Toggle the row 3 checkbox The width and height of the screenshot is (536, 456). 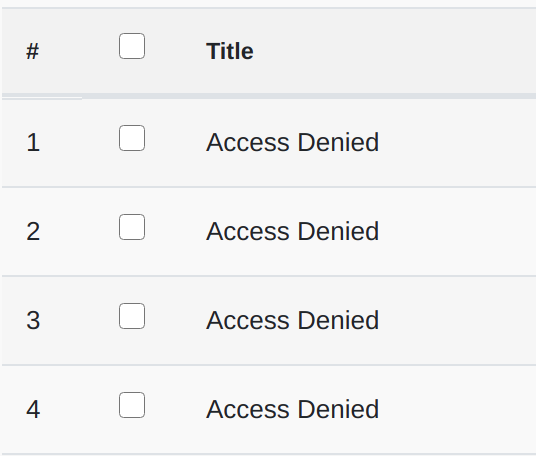132,316
